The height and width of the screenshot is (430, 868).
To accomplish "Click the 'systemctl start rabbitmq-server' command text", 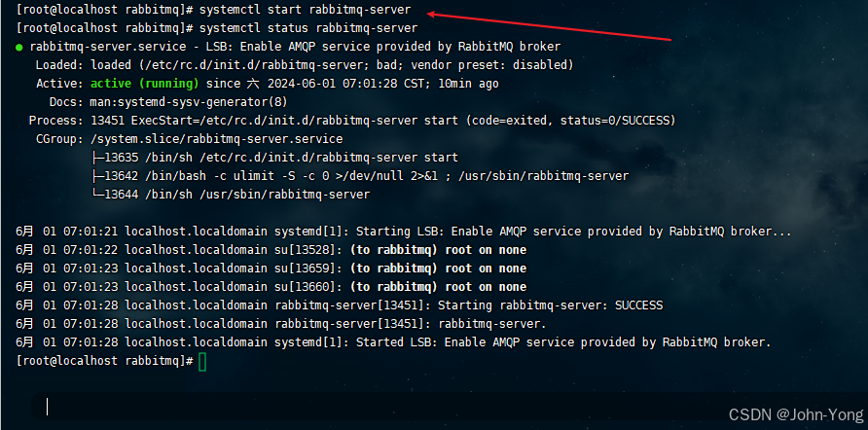I will tap(305, 10).
